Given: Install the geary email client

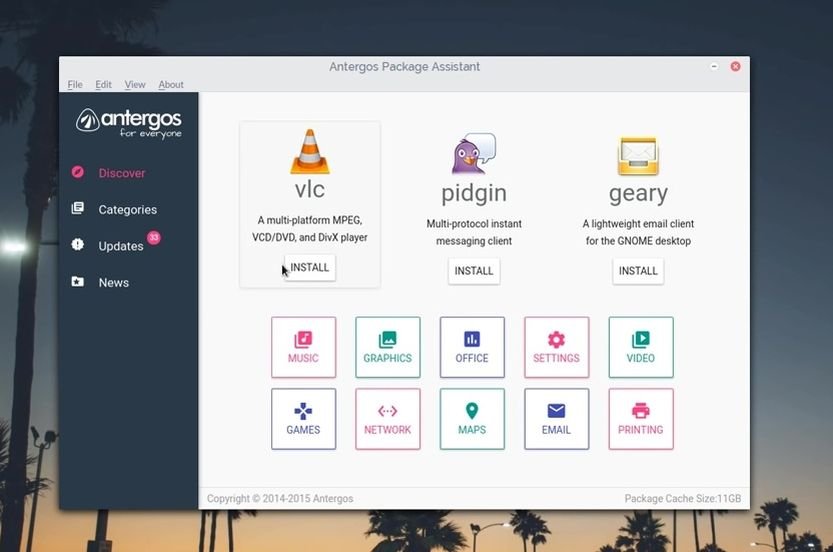Looking at the screenshot, I should click(638, 271).
